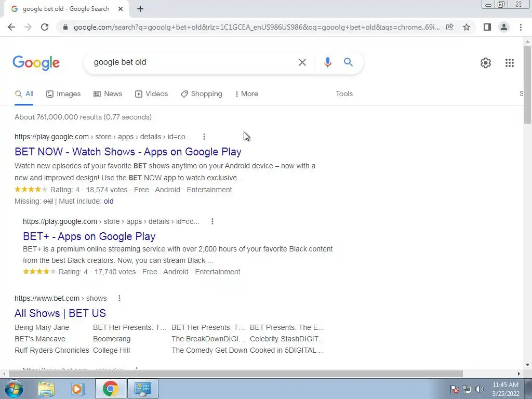Open File Explorer from taskbar
This screenshot has width=532, height=399.
(46, 389)
